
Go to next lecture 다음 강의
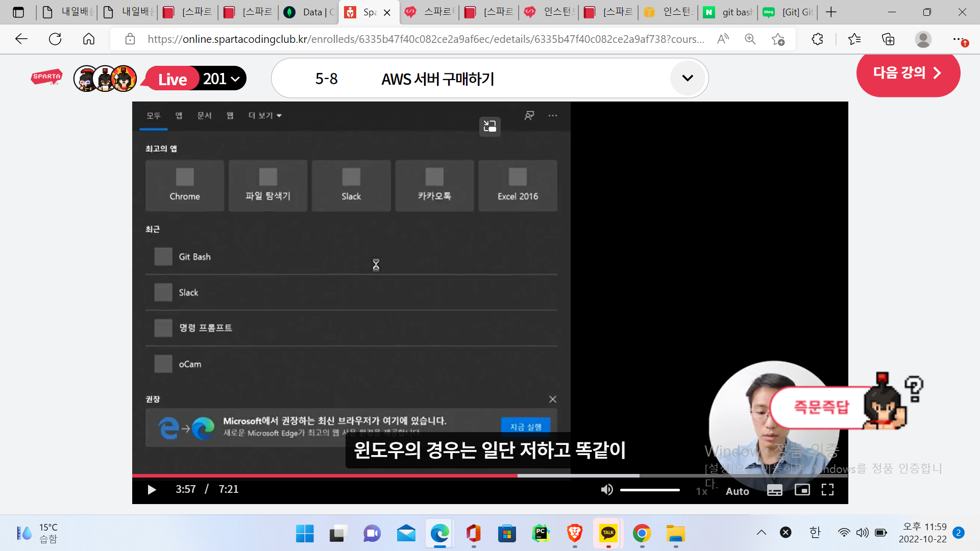pos(908,73)
